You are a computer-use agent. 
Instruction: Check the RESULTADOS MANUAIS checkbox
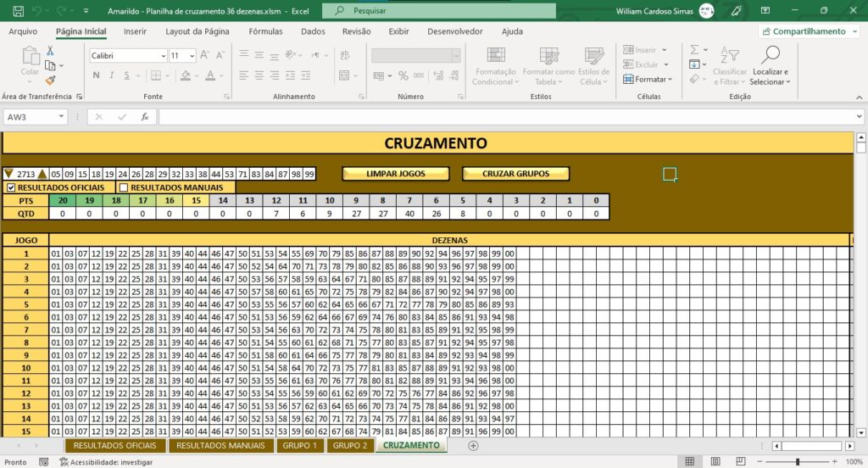[x=124, y=187]
